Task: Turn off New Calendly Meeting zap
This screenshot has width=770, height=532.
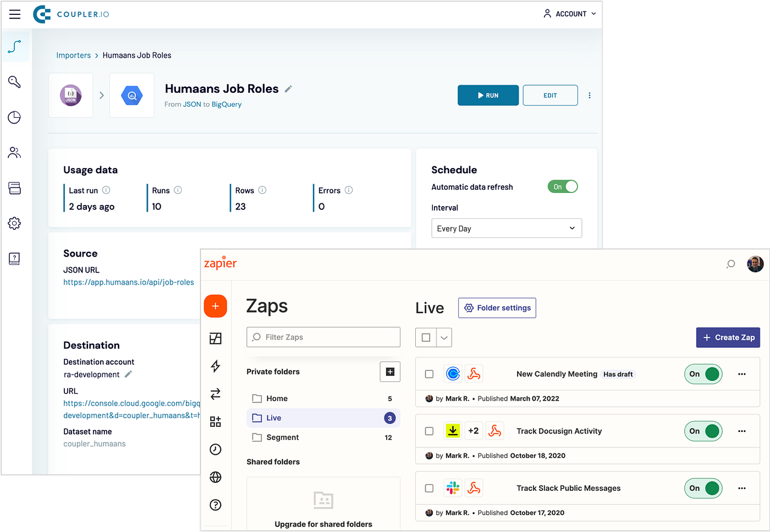Action: 703,374
